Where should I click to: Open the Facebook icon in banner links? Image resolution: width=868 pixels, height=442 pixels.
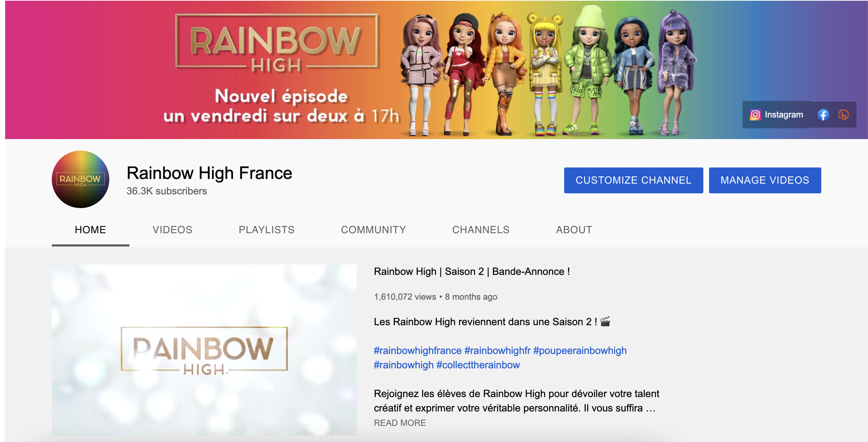pyautogui.click(x=823, y=115)
